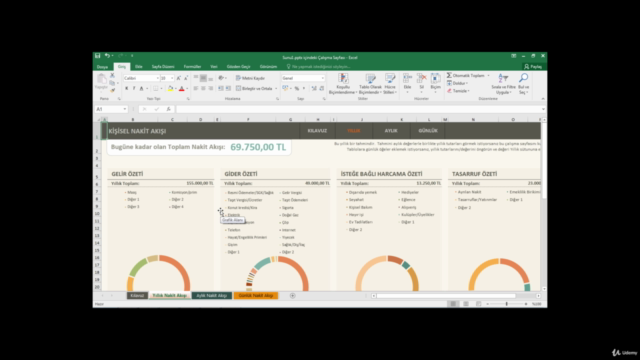Open the font size dropdown
640x360 pixels.
tap(172, 78)
